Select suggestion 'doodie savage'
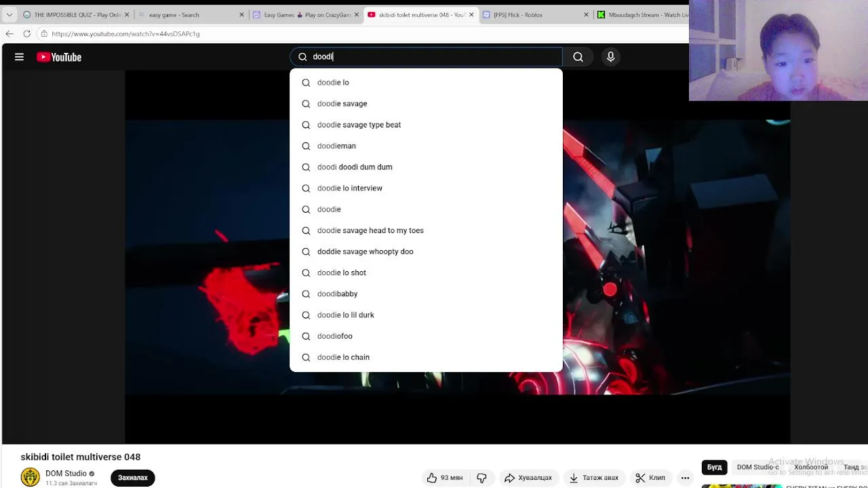This screenshot has height=488, width=868. click(426, 104)
